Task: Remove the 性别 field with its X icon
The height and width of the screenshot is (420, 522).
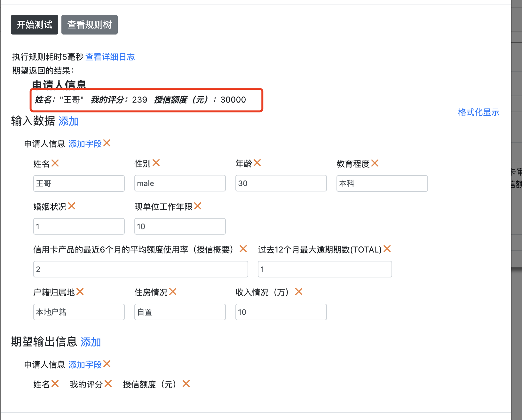Action: point(156,163)
